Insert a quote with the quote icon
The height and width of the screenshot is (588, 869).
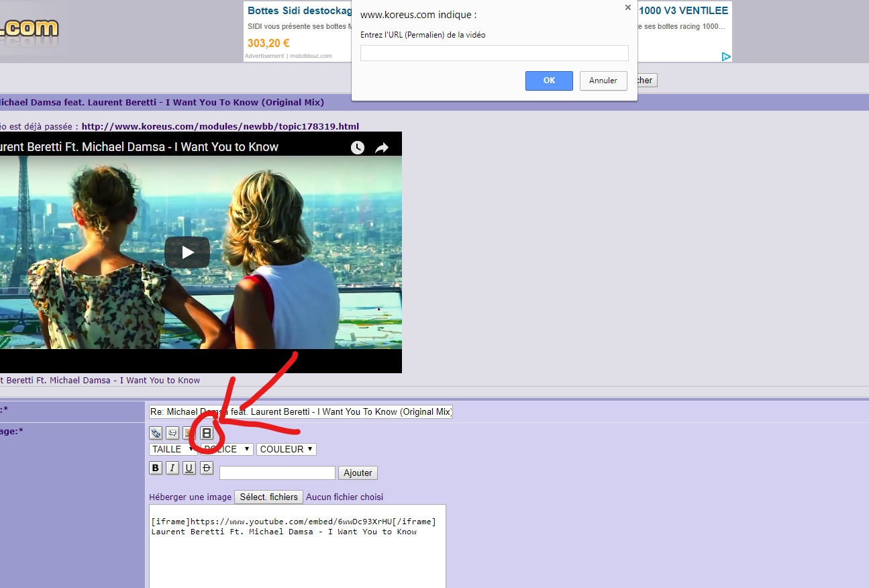point(172,433)
